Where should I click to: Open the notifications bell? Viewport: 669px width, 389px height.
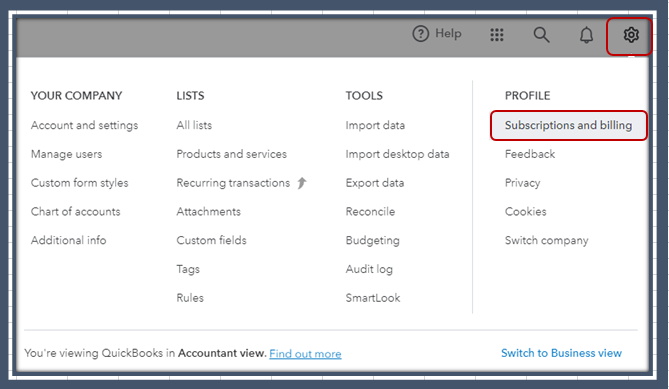pos(586,35)
